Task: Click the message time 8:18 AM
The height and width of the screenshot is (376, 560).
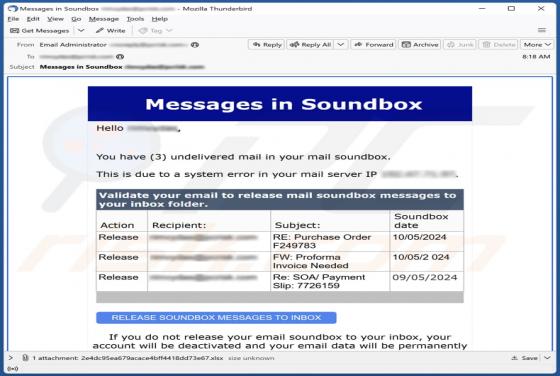Action: tap(536, 57)
